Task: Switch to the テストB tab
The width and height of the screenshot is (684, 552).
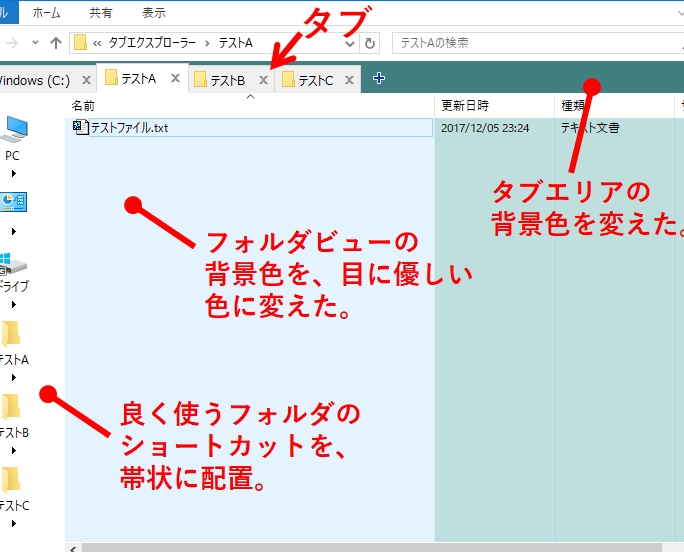Action: click(226, 80)
